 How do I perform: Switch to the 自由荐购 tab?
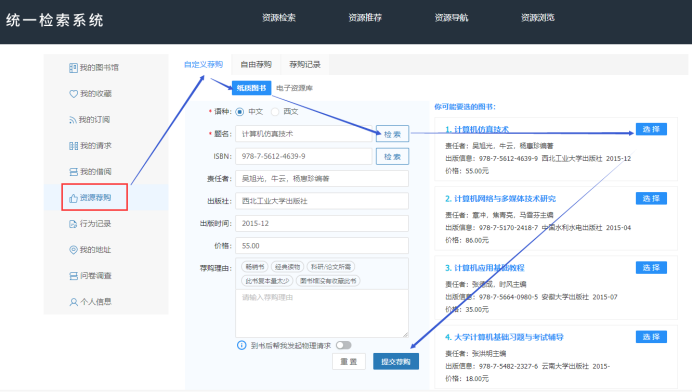[256, 65]
